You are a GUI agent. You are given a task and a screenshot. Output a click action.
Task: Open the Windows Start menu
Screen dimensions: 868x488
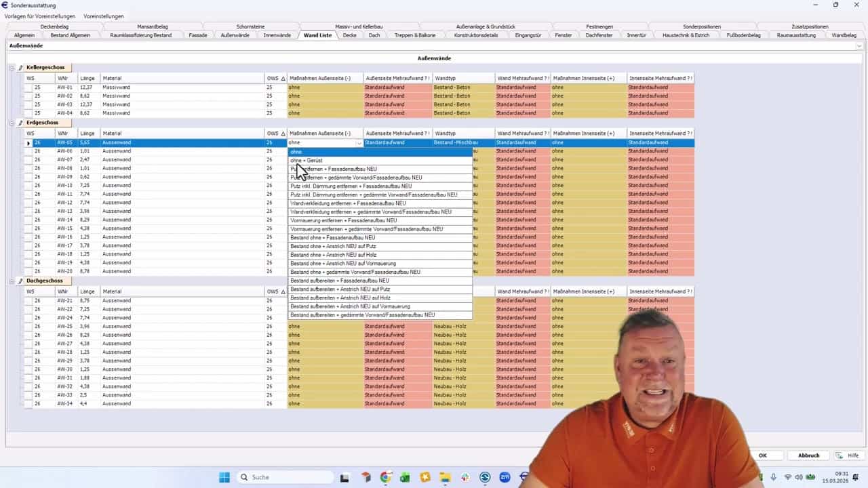click(x=224, y=477)
